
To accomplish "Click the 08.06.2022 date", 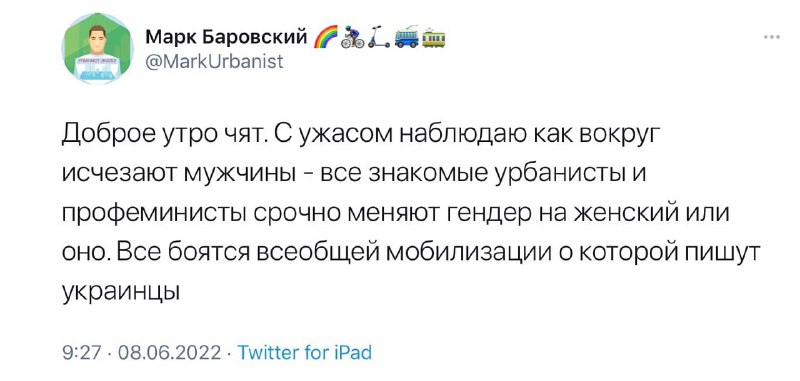I will pyautogui.click(x=169, y=353).
